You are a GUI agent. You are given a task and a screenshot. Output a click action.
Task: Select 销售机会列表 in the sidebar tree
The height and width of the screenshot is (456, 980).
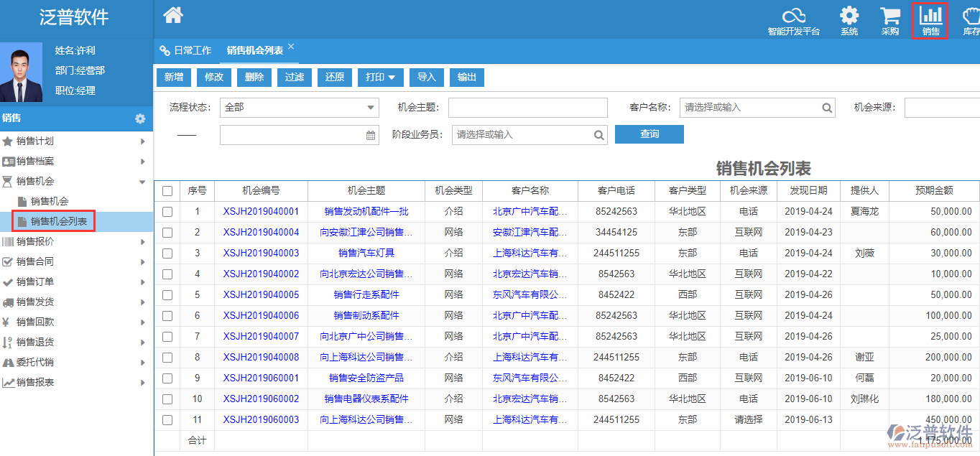59,222
